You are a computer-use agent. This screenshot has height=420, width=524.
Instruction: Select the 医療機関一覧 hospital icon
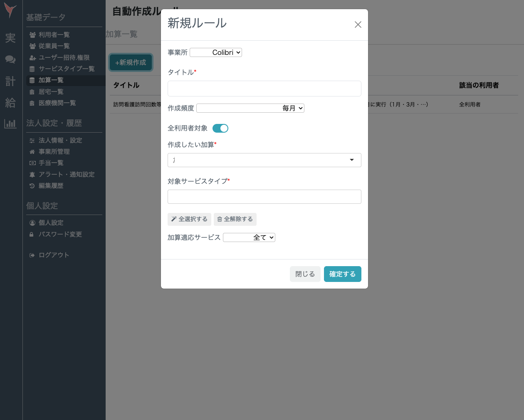(x=32, y=103)
